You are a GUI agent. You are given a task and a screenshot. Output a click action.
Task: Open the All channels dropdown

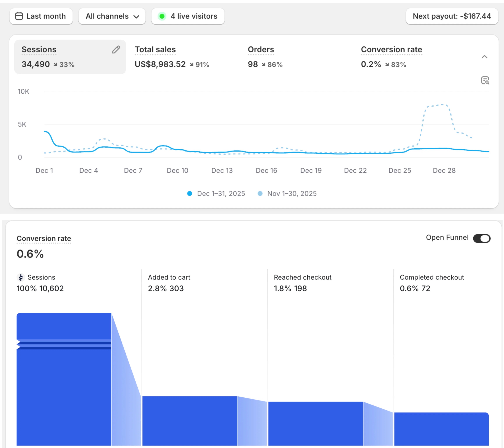coord(112,16)
